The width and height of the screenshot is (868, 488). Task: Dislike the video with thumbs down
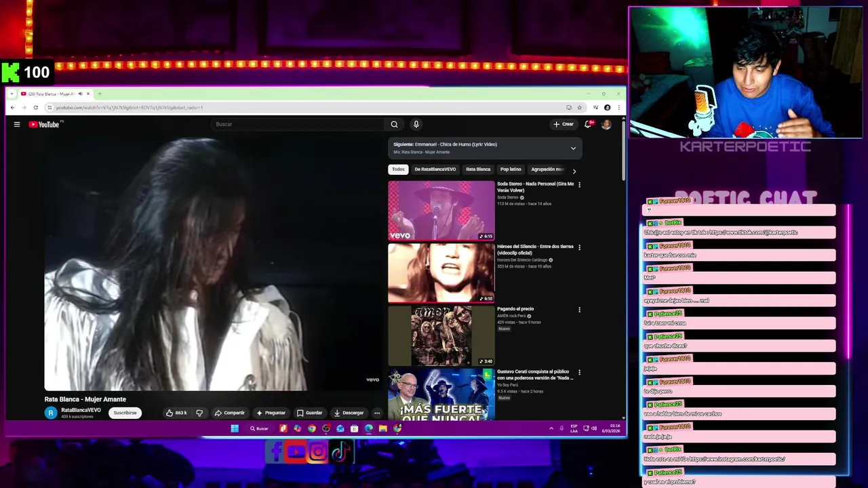pyautogui.click(x=199, y=413)
